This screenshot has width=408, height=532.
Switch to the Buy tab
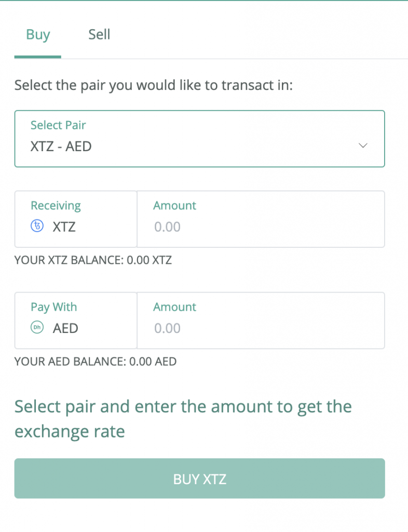click(x=38, y=35)
